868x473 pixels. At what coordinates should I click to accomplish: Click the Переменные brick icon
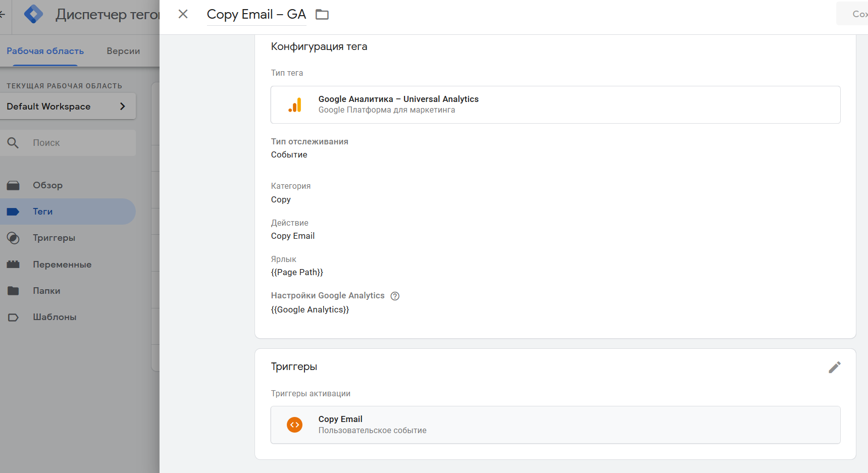13,265
